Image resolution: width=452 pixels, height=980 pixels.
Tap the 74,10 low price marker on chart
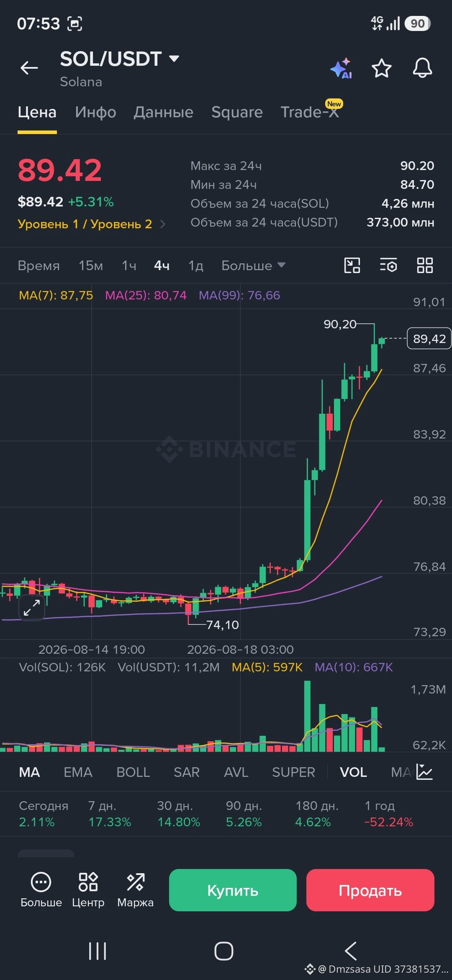point(223,625)
